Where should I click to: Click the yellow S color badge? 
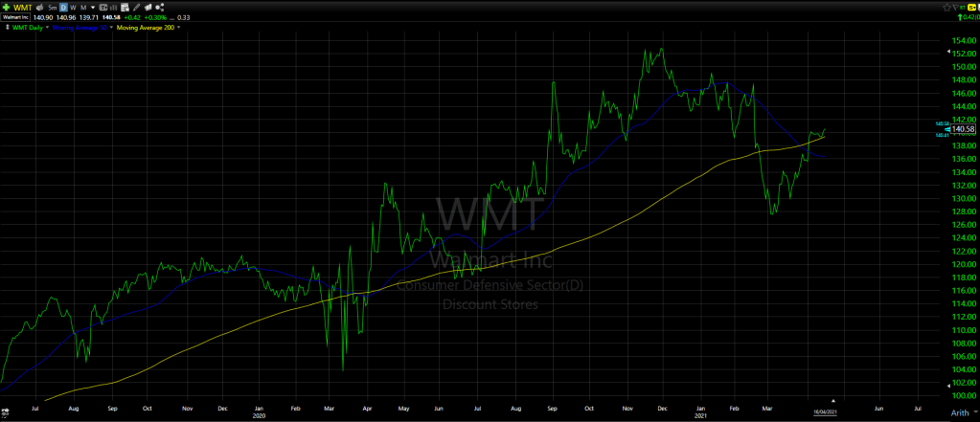point(972,7)
